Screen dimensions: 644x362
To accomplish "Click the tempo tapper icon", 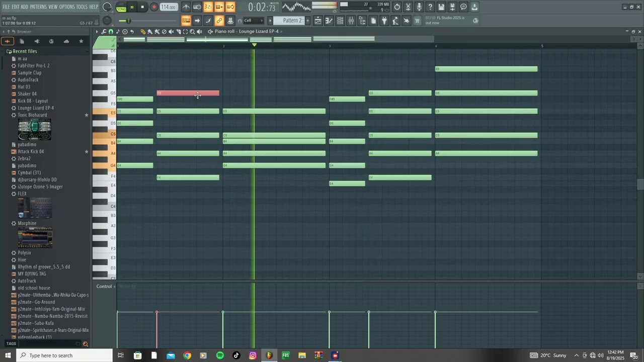I will coord(395,21).
